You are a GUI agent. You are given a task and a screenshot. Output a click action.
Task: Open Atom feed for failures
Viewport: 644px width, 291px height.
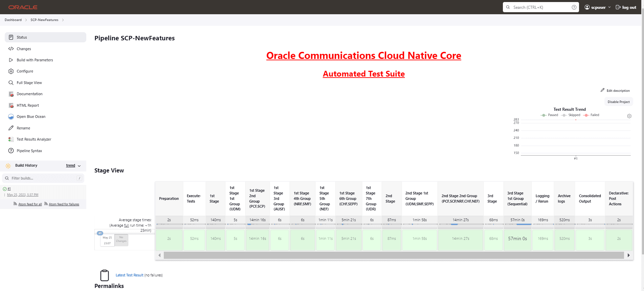click(x=64, y=204)
